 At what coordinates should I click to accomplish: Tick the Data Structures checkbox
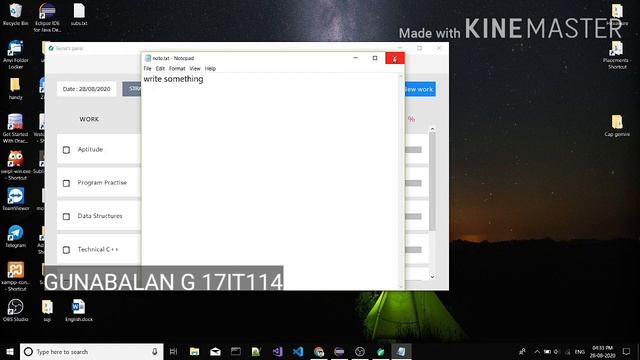(66, 216)
